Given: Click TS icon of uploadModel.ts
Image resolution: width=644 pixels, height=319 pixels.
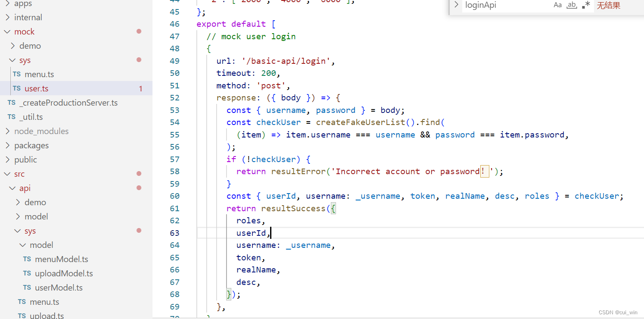Looking at the screenshot, I should click(x=27, y=273).
